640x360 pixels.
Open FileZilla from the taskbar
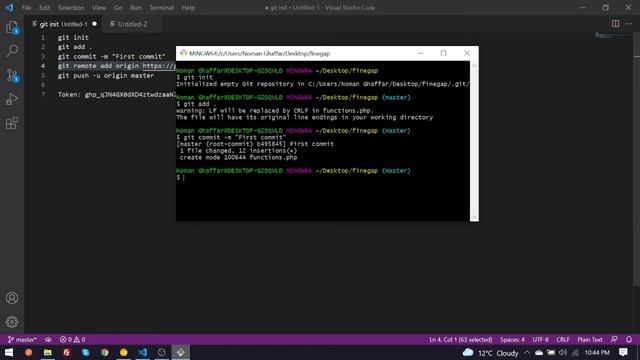tap(67, 352)
